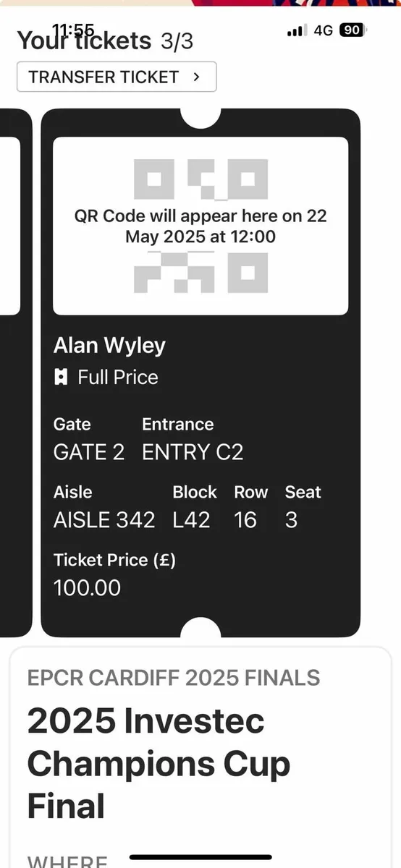Image resolution: width=401 pixels, height=868 pixels.
Task: Tap the ENTRY C2 entrance value
Action: point(193,453)
